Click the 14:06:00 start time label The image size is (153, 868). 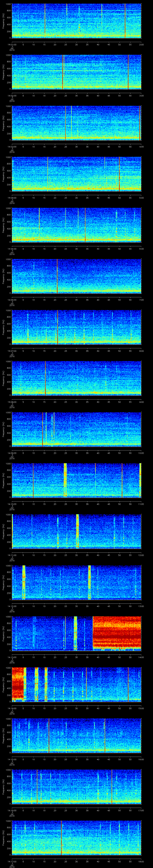pyautogui.click(x=12, y=300)
